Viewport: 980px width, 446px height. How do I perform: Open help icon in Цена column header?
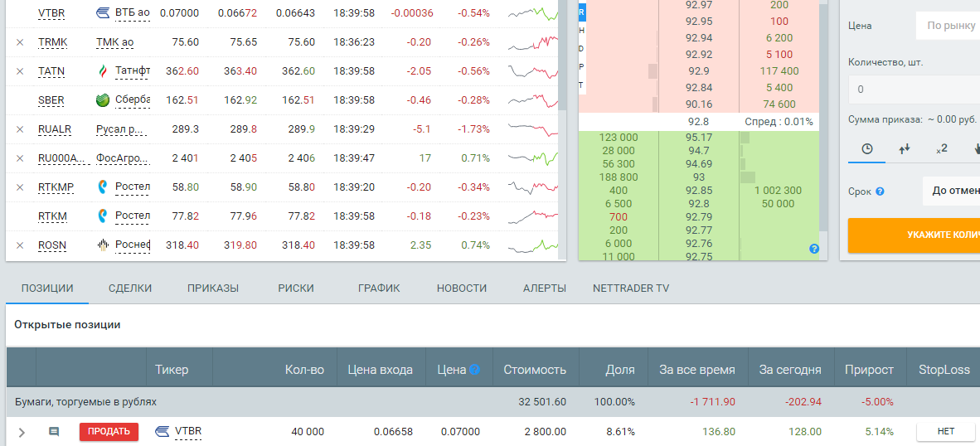tap(474, 370)
